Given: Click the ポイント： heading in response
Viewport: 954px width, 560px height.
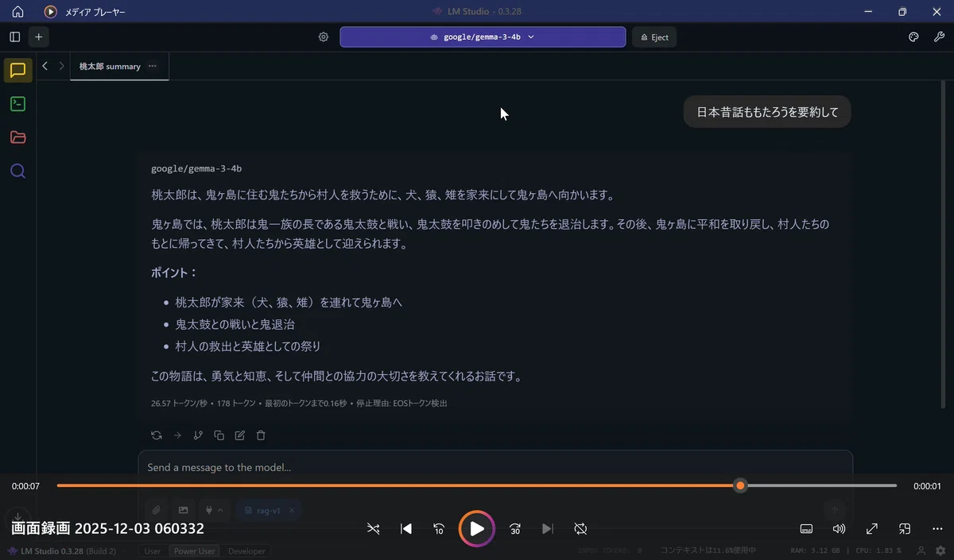Looking at the screenshot, I should 174,272.
